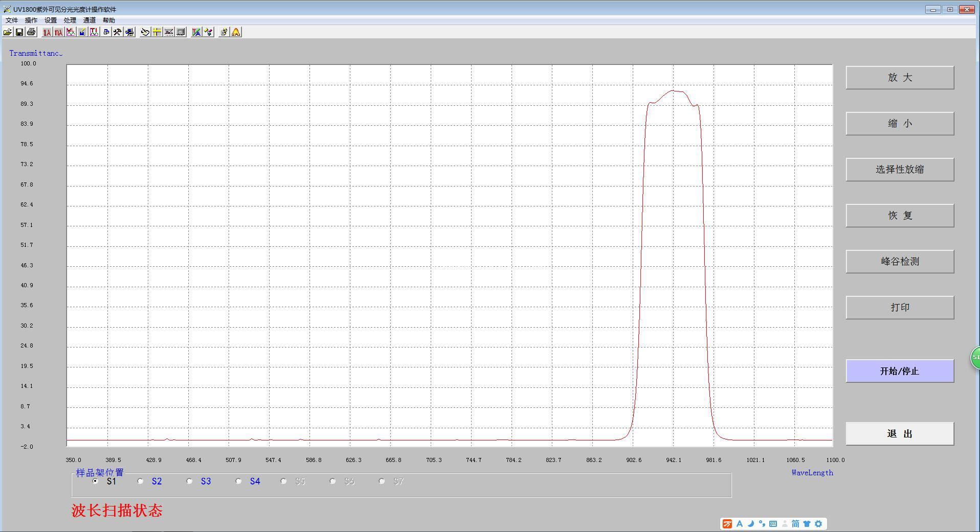Click the blue cuvette sample icon
980x532 pixels.
[82, 32]
